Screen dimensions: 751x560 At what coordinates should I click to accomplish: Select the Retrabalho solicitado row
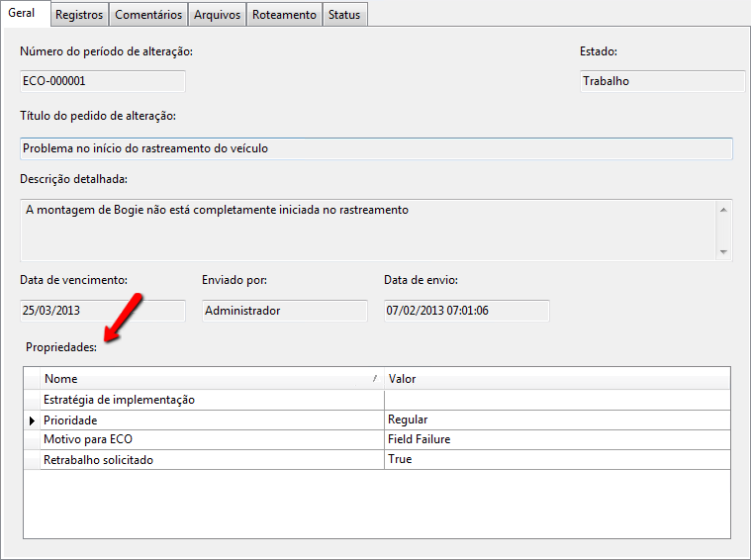pos(377,460)
